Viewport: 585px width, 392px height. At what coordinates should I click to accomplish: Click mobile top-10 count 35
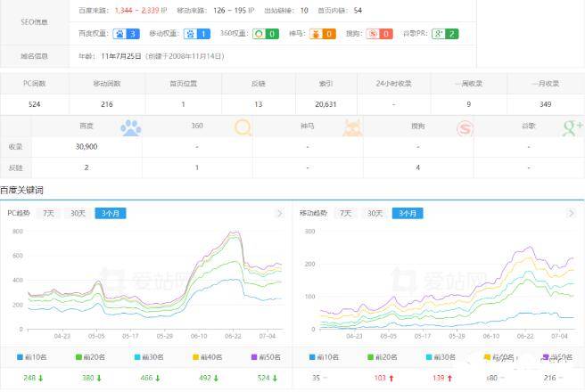(x=316, y=378)
